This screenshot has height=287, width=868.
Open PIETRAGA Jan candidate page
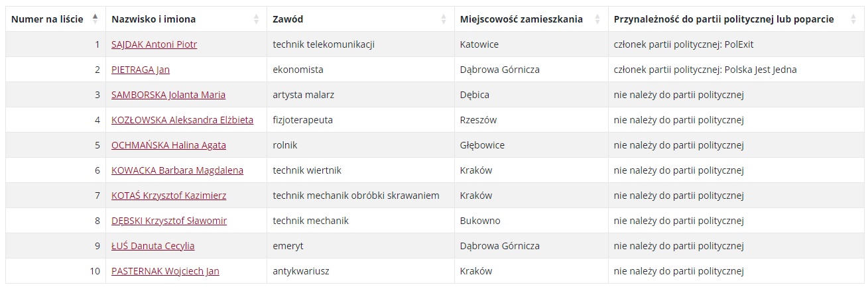pyautogui.click(x=141, y=70)
